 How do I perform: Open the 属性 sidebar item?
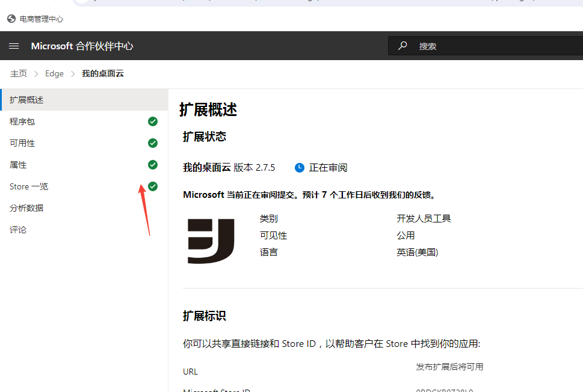84,165
